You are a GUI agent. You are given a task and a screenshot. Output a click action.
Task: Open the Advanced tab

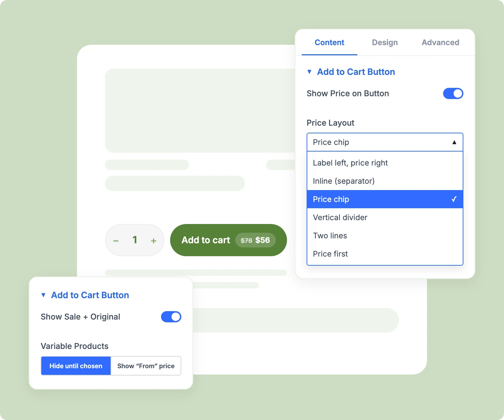coord(440,42)
